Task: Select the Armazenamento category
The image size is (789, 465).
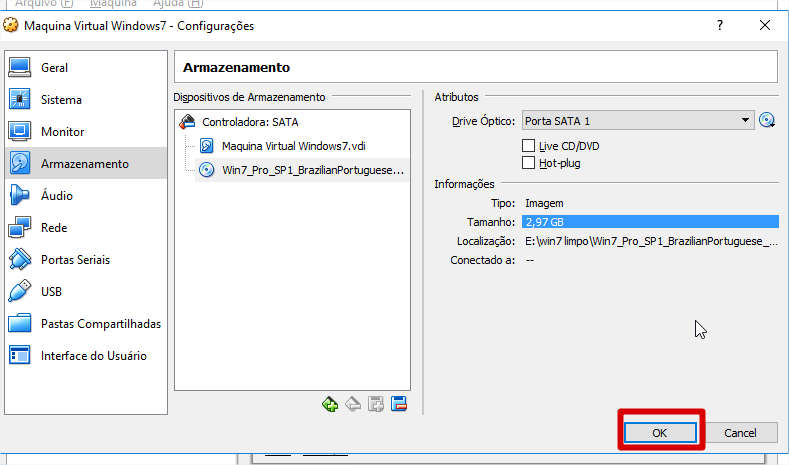Action: click(x=86, y=164)
